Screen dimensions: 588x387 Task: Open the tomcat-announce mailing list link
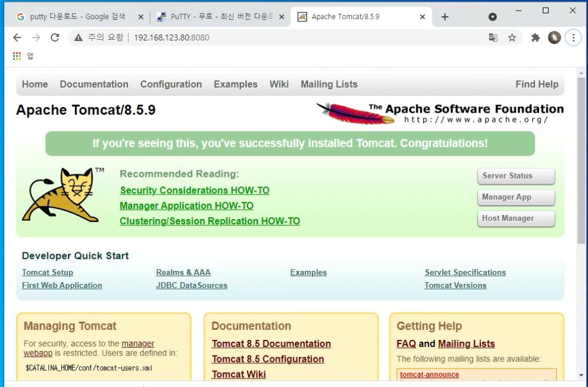point(429,374)
